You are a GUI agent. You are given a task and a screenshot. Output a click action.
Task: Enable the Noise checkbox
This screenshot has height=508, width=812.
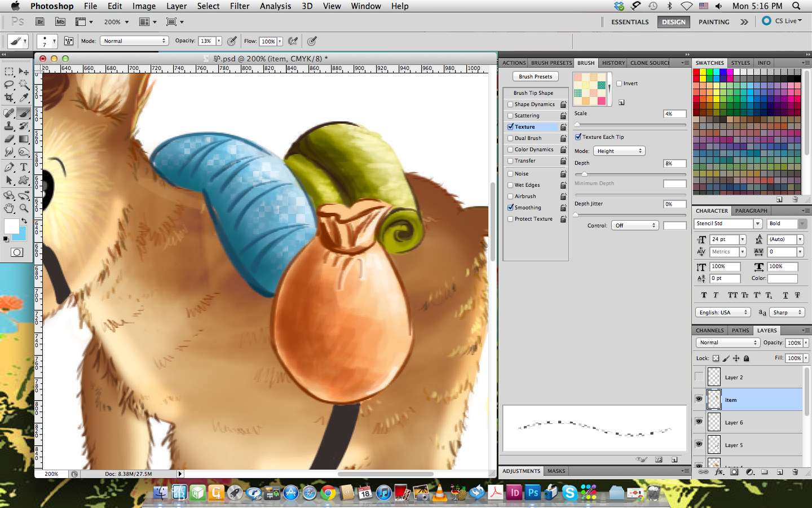click(x=510, y=174)
